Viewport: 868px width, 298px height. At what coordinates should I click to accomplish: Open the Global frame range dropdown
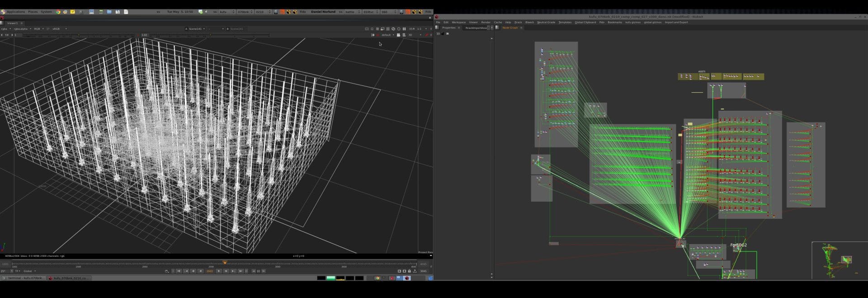pyautogui.click(x=29, y=271)
